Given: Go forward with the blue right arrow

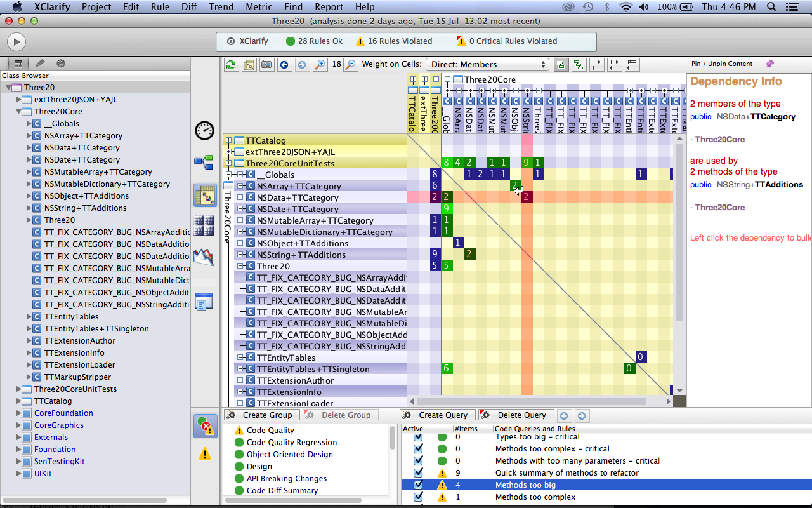Looking at the screenshot, I should coord(302,64).
